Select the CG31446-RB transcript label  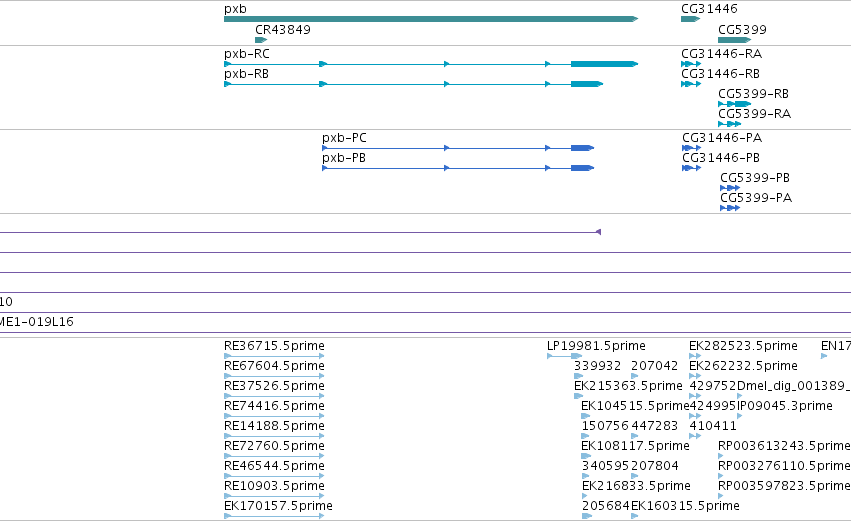pos(720,74)
